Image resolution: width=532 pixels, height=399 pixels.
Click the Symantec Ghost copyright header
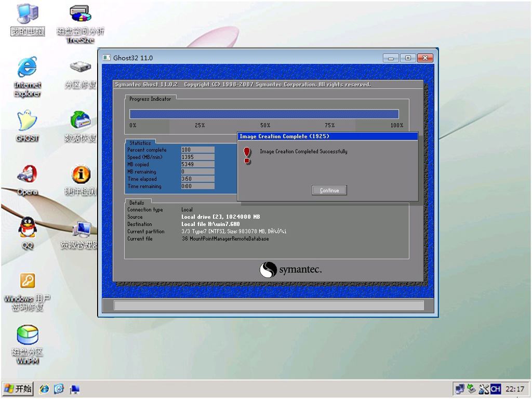[243, 85]
